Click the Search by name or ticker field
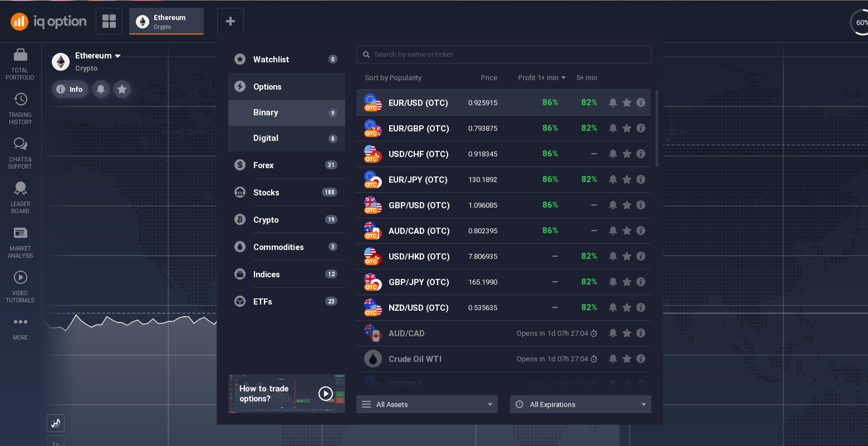The height and width of the screenshot is (446, 868). 503,55
